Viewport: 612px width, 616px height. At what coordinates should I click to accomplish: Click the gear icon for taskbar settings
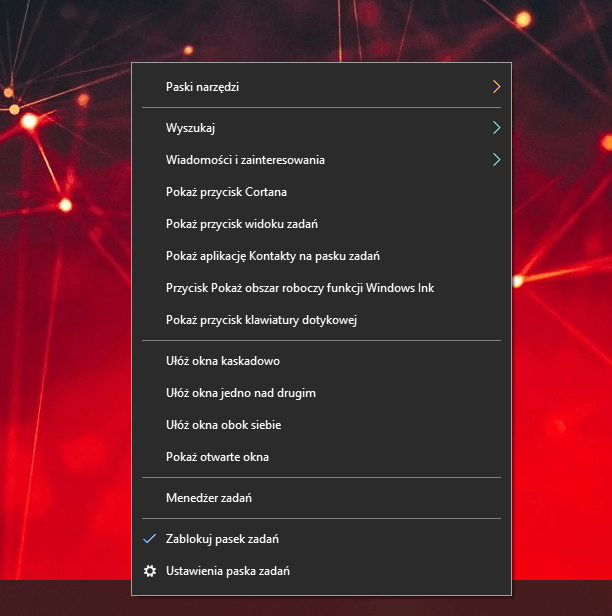(x=150, y=571)
